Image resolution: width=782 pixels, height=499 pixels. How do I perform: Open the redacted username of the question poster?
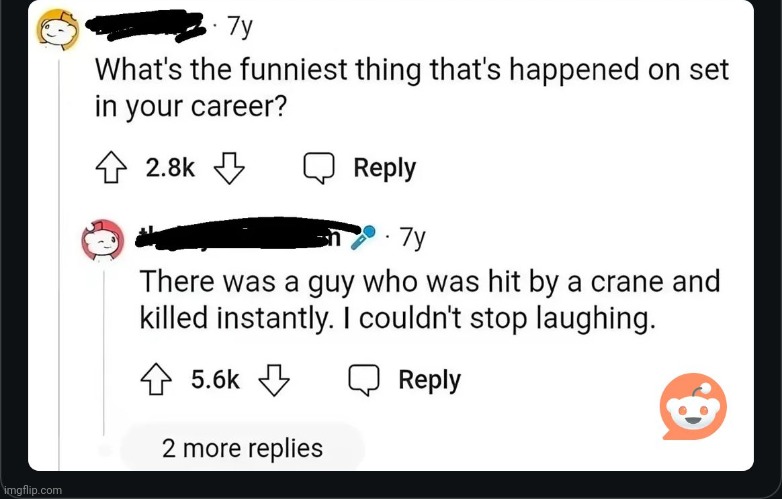click(x=146, y=26)
